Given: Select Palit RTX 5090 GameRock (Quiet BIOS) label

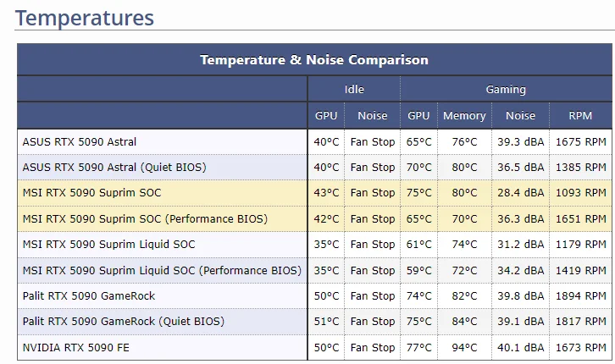Looking at the screenshot, I should pyautogui.click(x=124, y=322).
